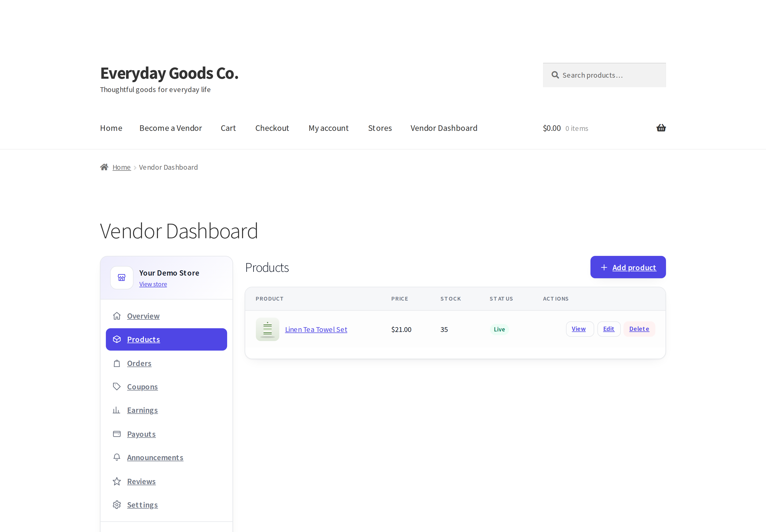Click the Home breadcrumb link
Screen dimensions: 766x532
tap(122, 167)
